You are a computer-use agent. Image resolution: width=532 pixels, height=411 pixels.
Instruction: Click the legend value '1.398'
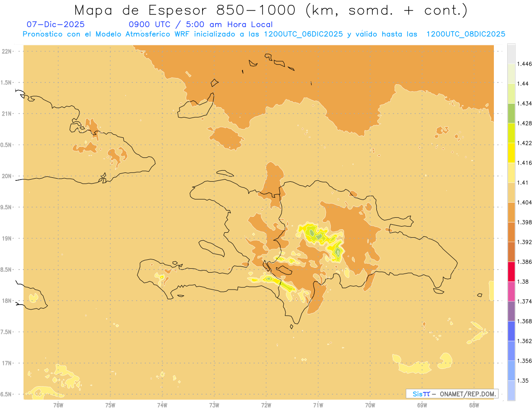pyautogui.click(x=524, y=222)
